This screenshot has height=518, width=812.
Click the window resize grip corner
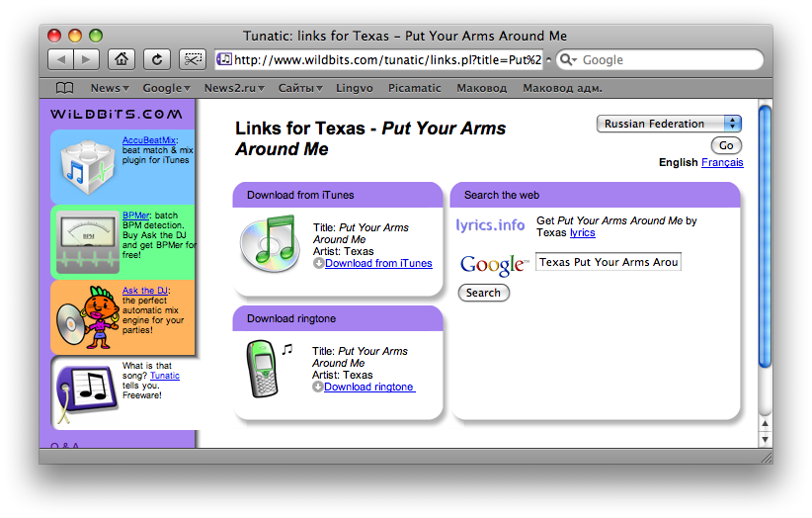[766, 457]
